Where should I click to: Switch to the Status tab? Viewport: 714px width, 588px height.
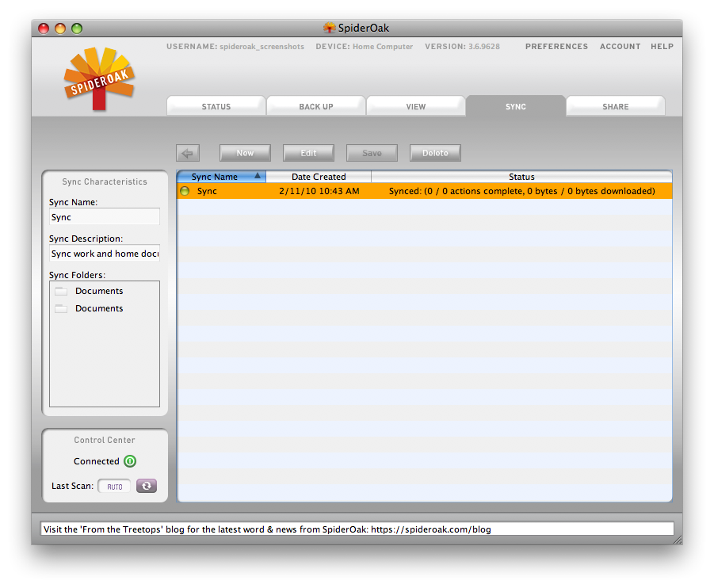(216, 106)
